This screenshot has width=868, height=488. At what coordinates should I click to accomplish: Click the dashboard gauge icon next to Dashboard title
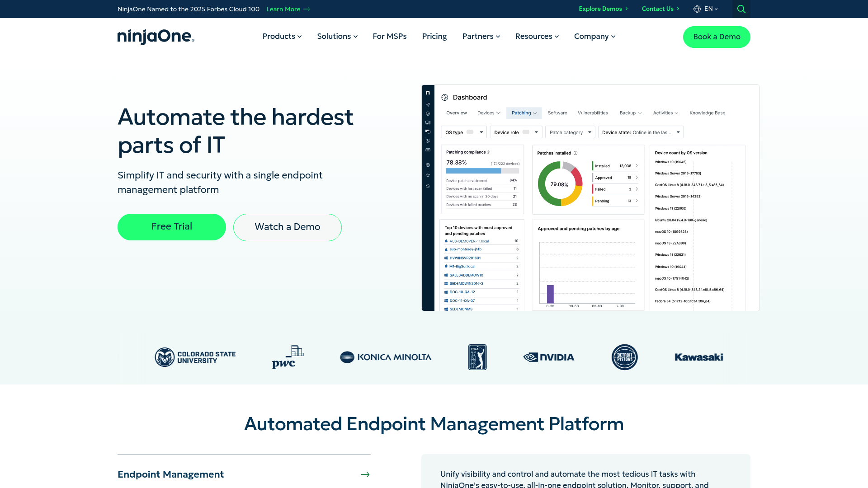[445, 97]
